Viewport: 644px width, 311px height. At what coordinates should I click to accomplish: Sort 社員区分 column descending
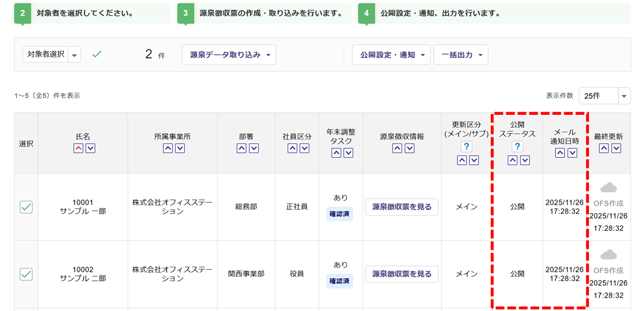point(304,148)
